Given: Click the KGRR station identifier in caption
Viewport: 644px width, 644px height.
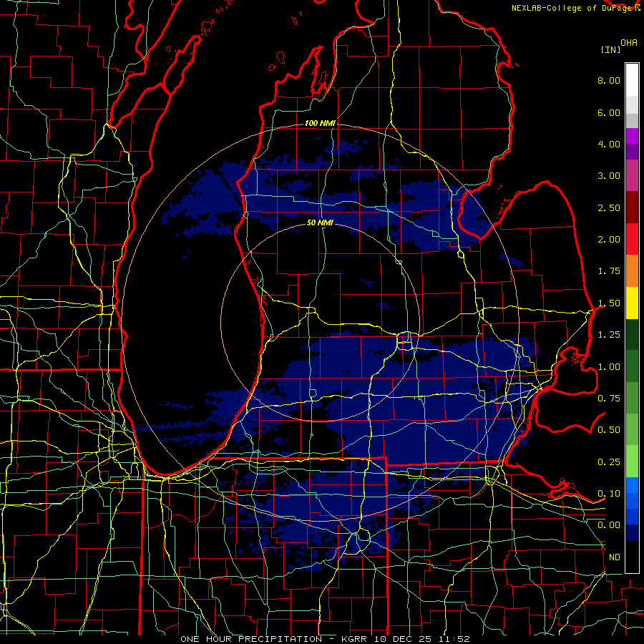Looking at the screenshot, I should (x=355, y=639).
